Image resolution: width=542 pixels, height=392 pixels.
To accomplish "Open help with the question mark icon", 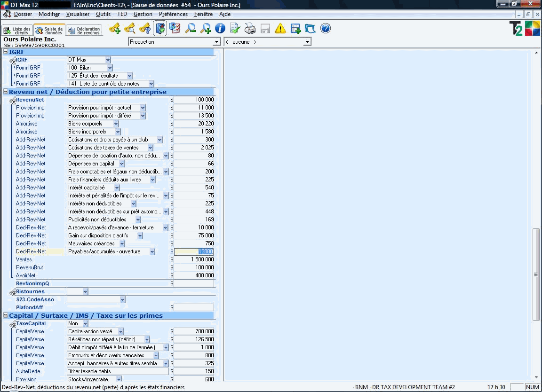I will (326, 29).
